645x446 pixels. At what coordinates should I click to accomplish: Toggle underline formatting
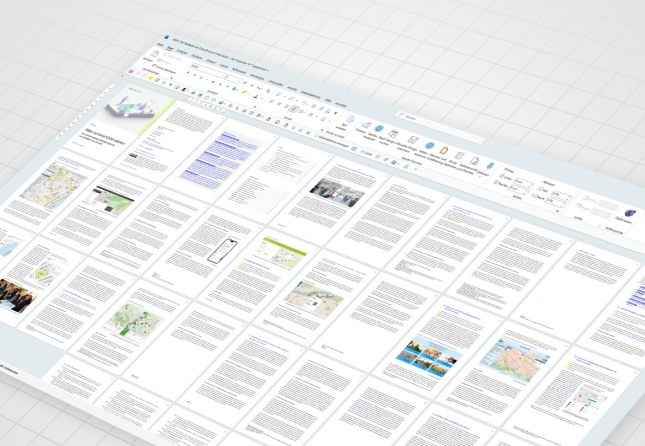click(201, 78)
